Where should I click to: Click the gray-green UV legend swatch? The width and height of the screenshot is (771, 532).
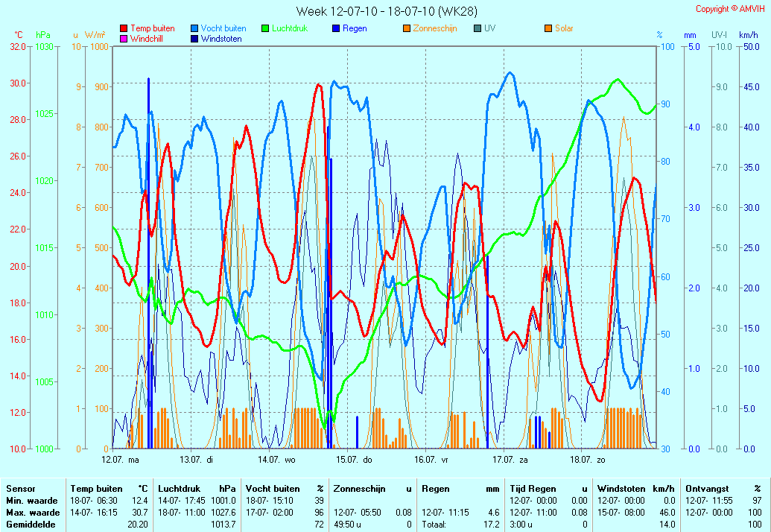click(x=477, y=28)
